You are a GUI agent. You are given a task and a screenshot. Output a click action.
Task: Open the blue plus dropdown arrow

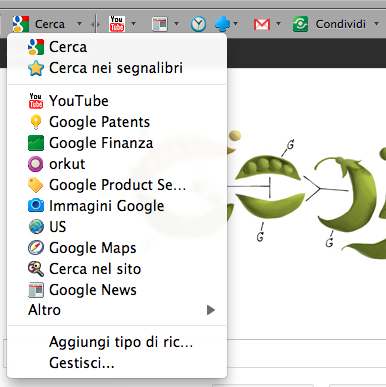[x=236, y=24]
